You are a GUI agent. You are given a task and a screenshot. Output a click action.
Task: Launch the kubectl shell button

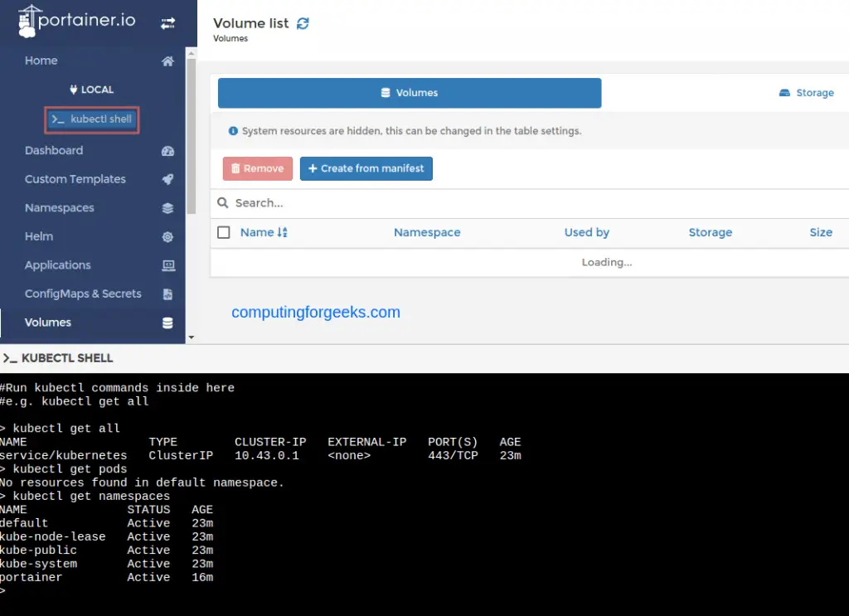[91, 119]
